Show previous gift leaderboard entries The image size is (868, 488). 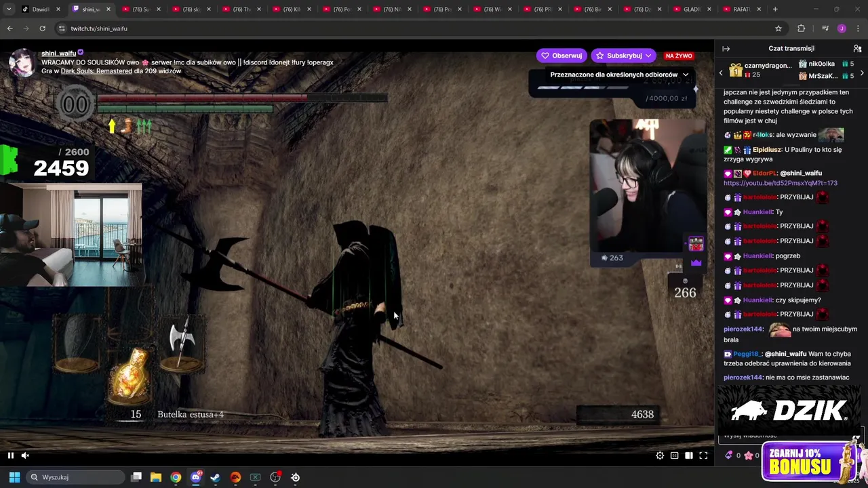point(721,73)
